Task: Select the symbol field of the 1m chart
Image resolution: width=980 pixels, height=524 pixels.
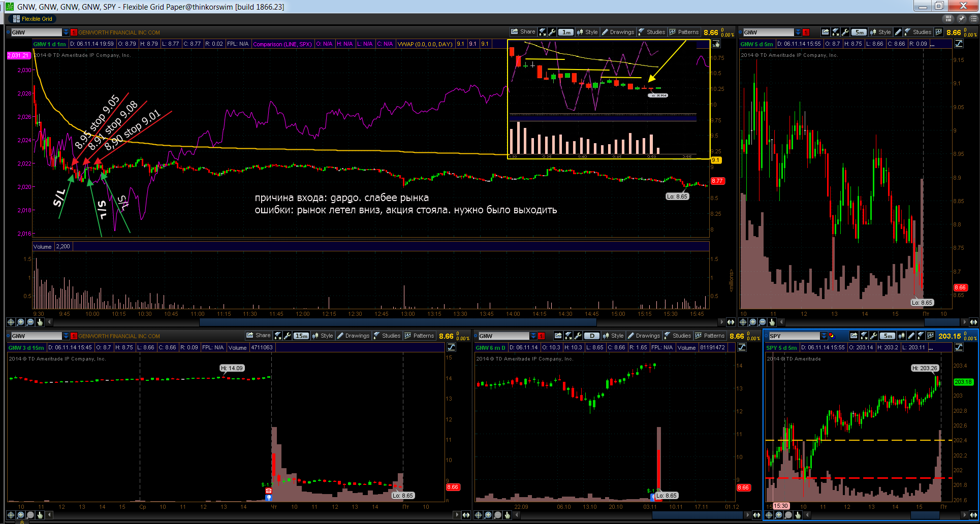Action: click(37, 32)
